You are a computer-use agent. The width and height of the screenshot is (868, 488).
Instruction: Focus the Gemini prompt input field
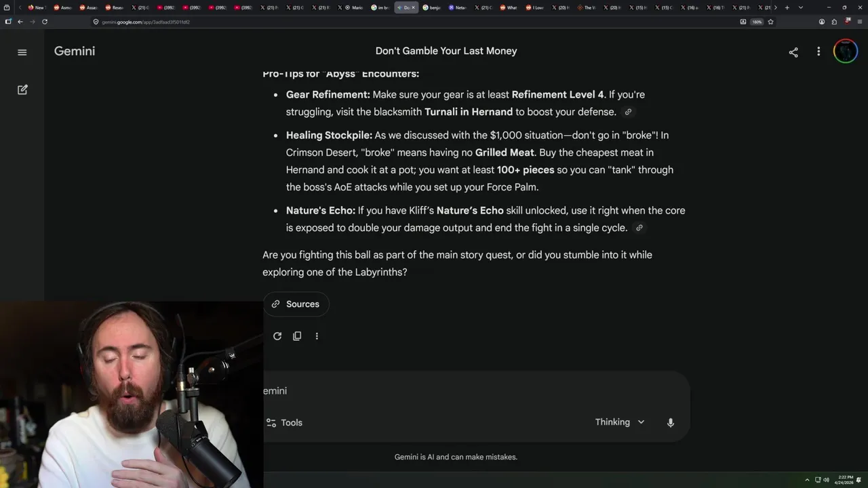coord(475,391)
